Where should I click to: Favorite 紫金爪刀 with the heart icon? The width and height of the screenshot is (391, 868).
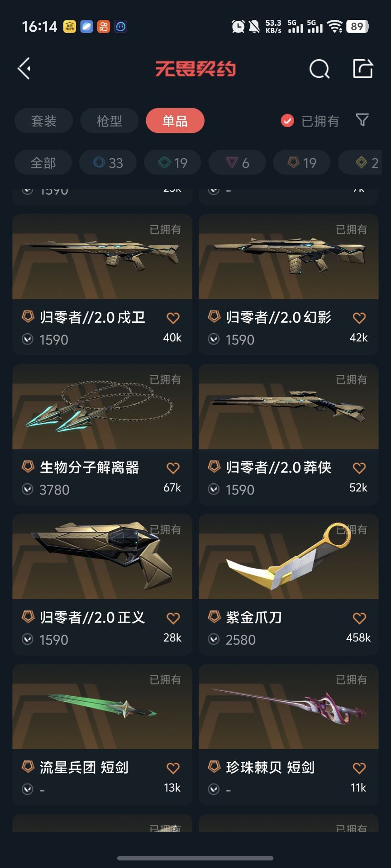[359, 618]
